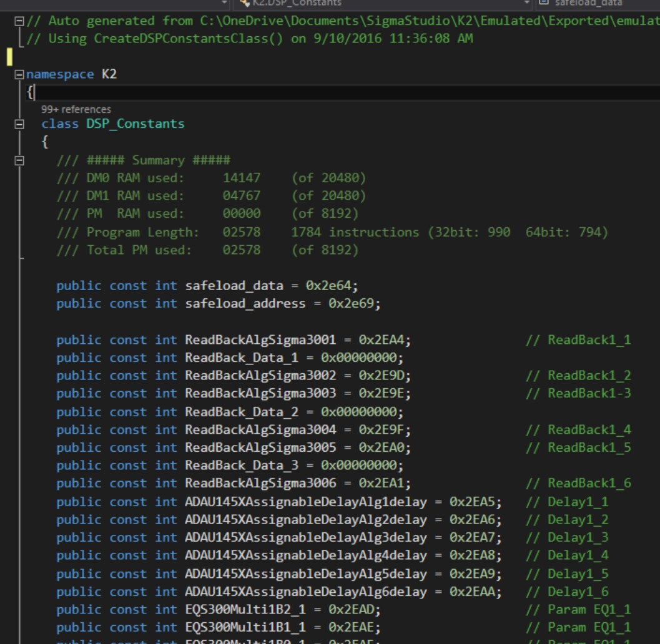This screenshot has width=660, height=644.
Task: Click '0x00000000' on the ReadBack_Data_2 line
Action: pyautogui.click(x=359, y=412)
